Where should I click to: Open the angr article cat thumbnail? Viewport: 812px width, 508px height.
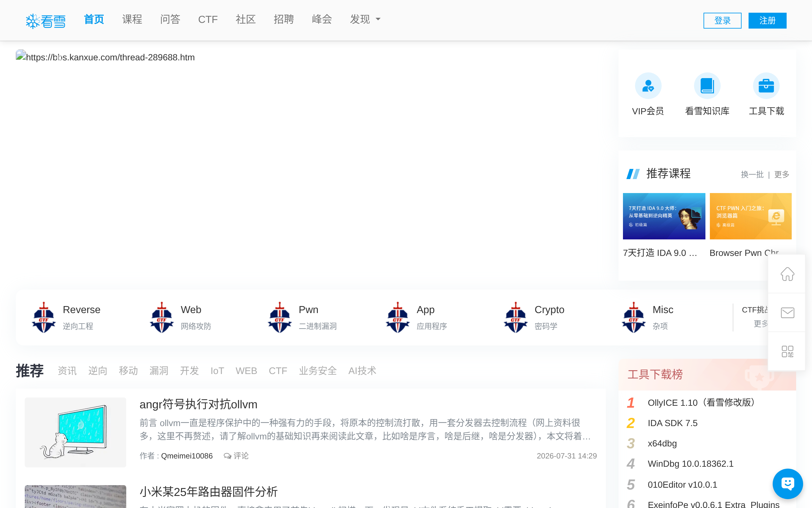coord(75,432)
